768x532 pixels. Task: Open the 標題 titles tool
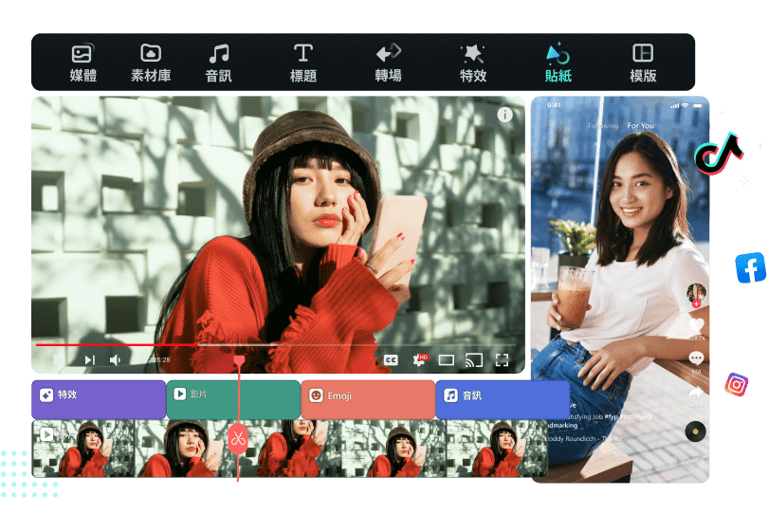pos(302,63)
